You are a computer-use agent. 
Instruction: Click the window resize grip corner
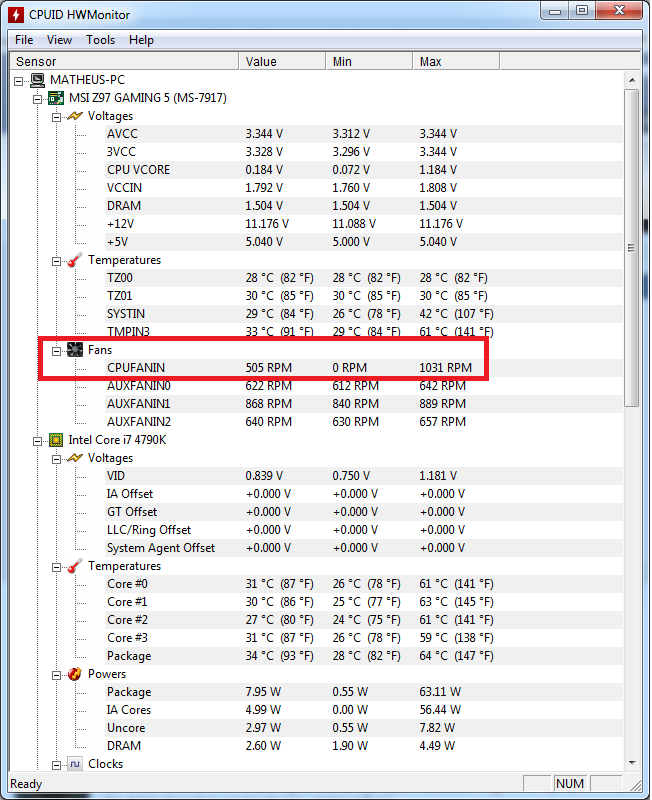tap(635, 784)
